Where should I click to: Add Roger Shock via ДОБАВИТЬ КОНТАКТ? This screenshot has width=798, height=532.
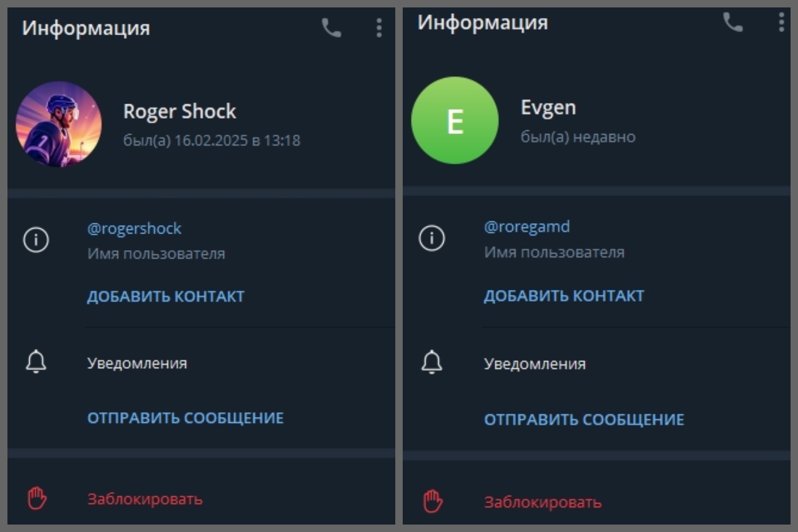165,296
